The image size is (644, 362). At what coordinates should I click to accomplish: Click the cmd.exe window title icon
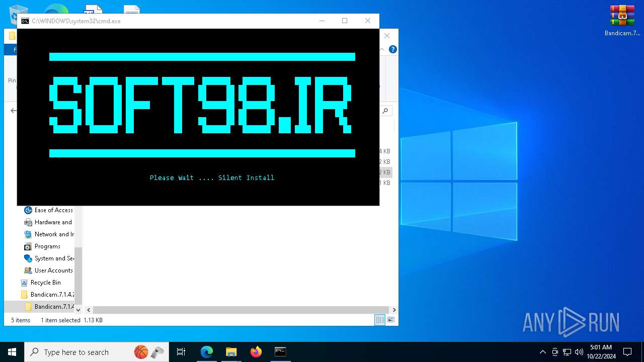point(25,21)
